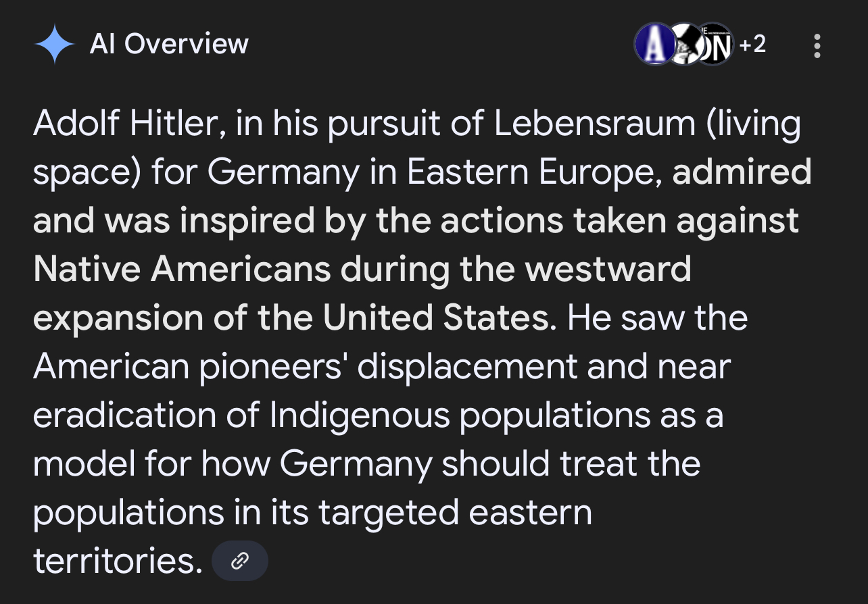Click the blue AI Overview sparkle icon
The width and height of the screenshot is (868, 604).
pos(54,45)
